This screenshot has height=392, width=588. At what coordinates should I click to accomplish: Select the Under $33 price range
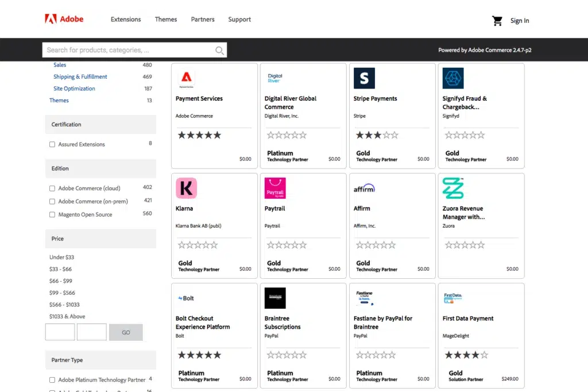point(61,258)
